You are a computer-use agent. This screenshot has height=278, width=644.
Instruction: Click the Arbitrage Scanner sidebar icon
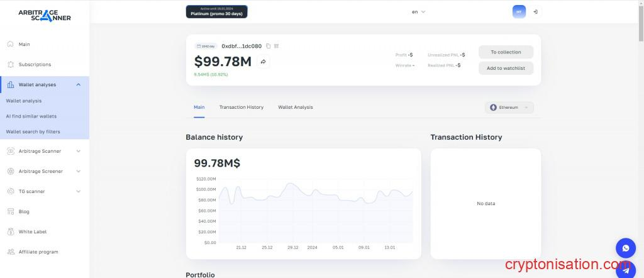coord(11,151)
